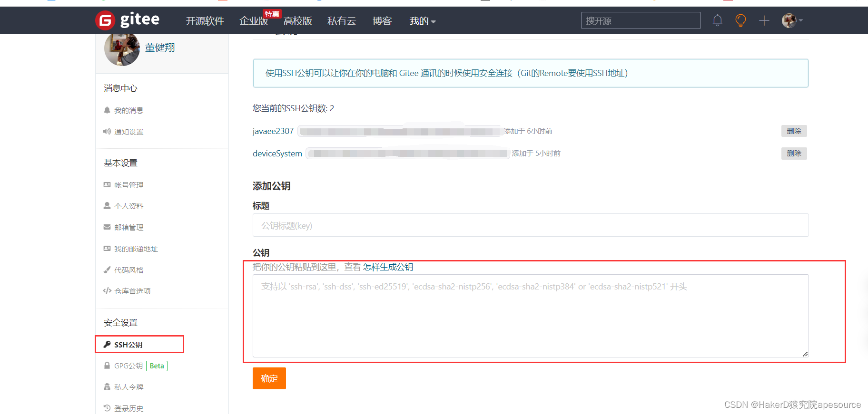
Task: Open 开源软件 in the navigation bar
Action: pyautogui.click(x=205, y=21)
